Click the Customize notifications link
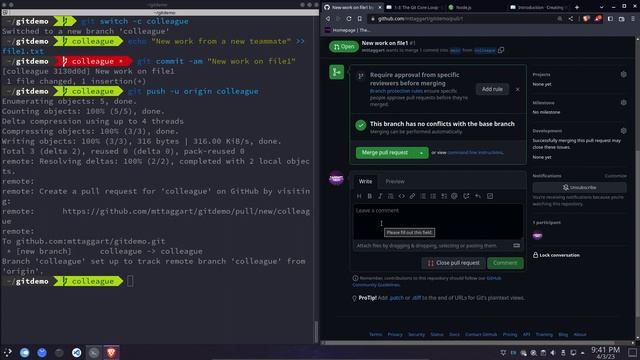 [x=616, y=176]
